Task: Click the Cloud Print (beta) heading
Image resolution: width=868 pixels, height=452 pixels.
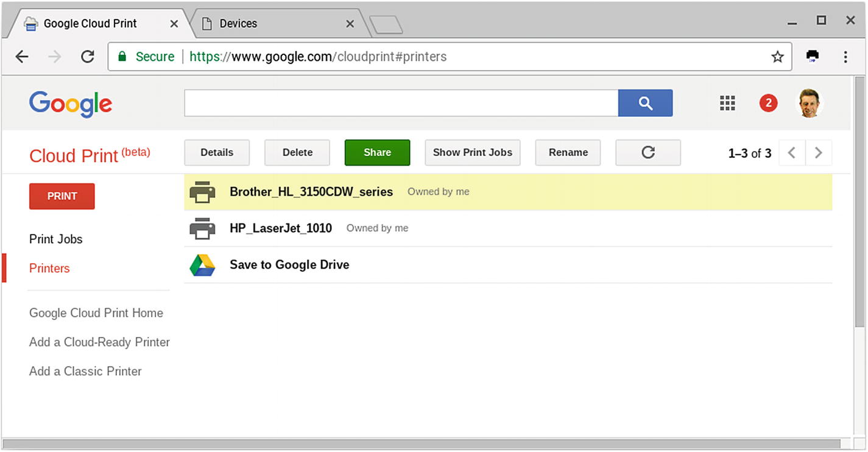Action: tap(90, 155)
